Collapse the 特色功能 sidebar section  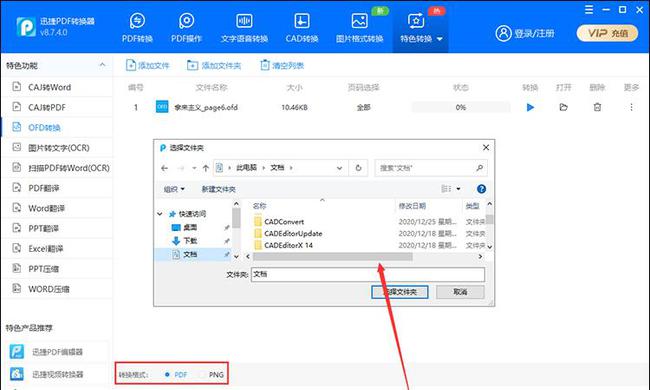point(102,65)
